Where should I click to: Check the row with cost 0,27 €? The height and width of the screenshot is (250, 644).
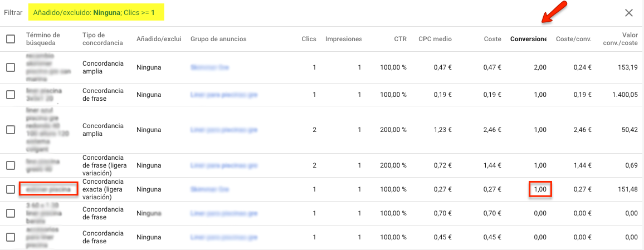11,189
